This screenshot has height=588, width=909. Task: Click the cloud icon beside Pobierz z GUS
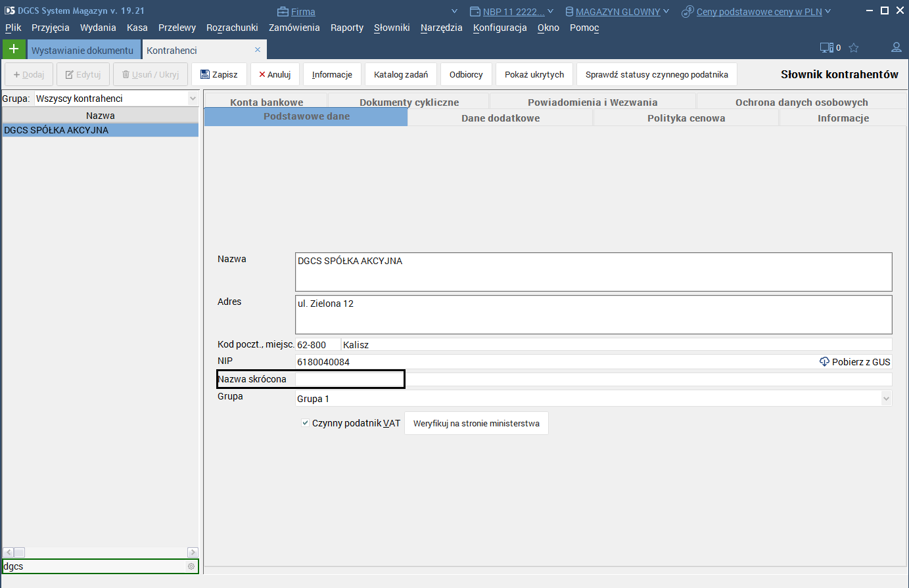point(824,361)
